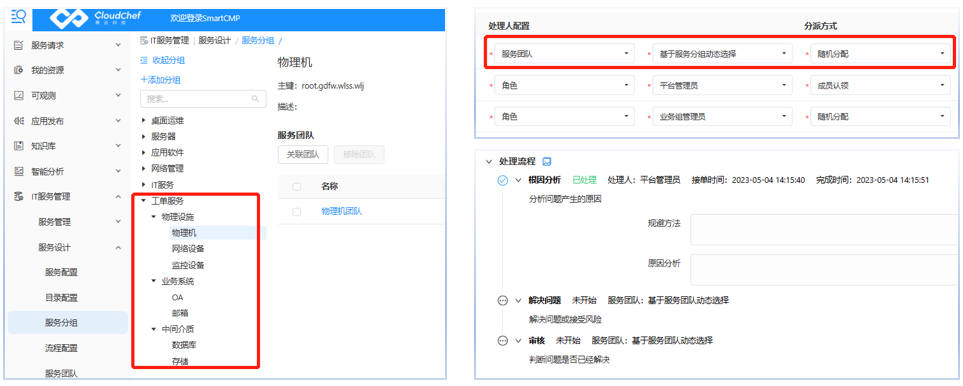Select the 数据库 tree item
The height and width of the screenshot is (386, 963).
pos(184,345)
